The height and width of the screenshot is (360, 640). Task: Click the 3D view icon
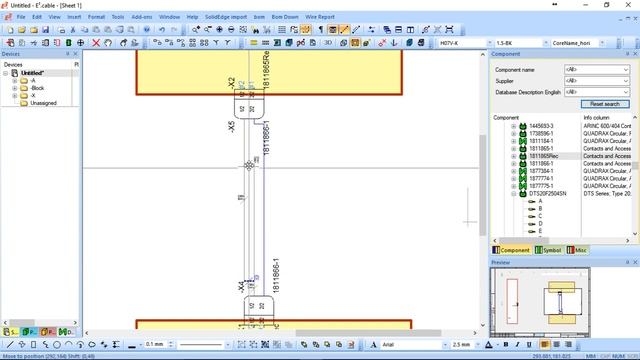(x=328, y=43)
